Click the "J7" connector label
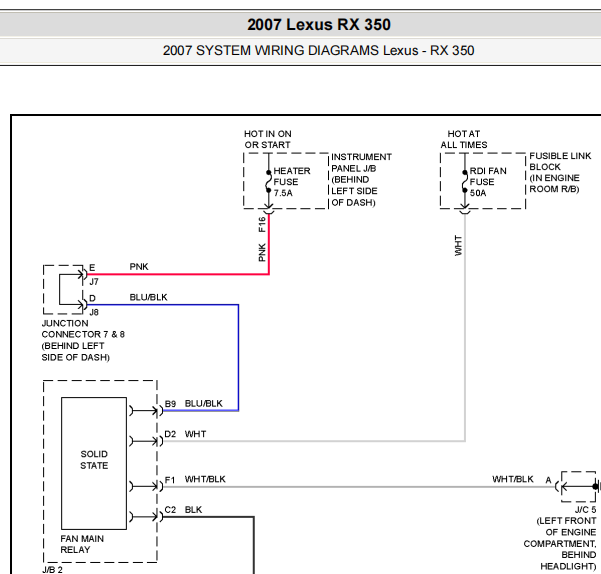Screen dimensions: 601x574 [x=94, y=282]
